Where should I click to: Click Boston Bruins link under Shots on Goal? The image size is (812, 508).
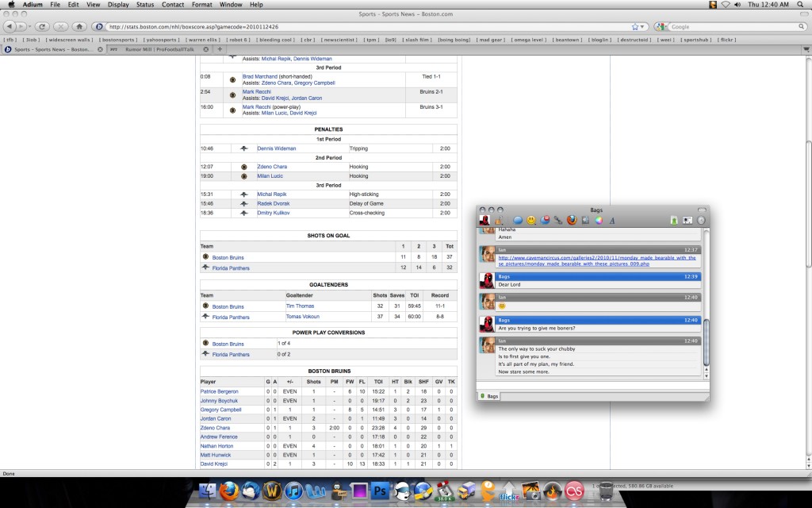click(228, 257)
